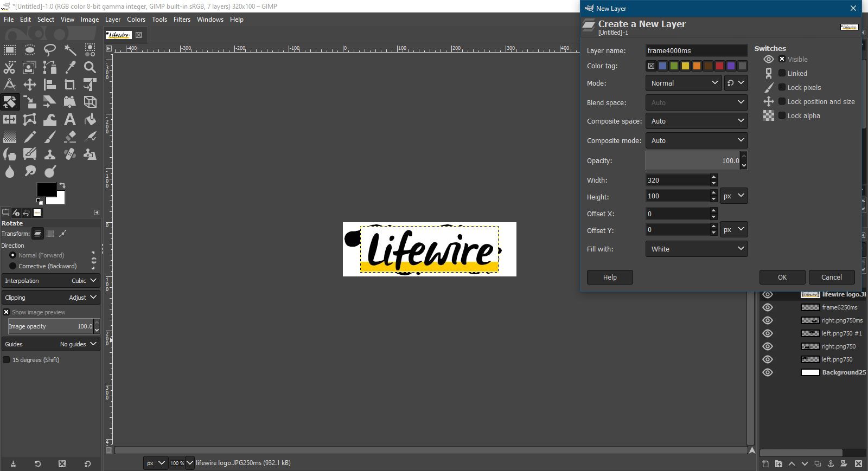Screen dimensions: 868x471
Task: Toggle the Visible switch checkbox
Action: (782, 59)
